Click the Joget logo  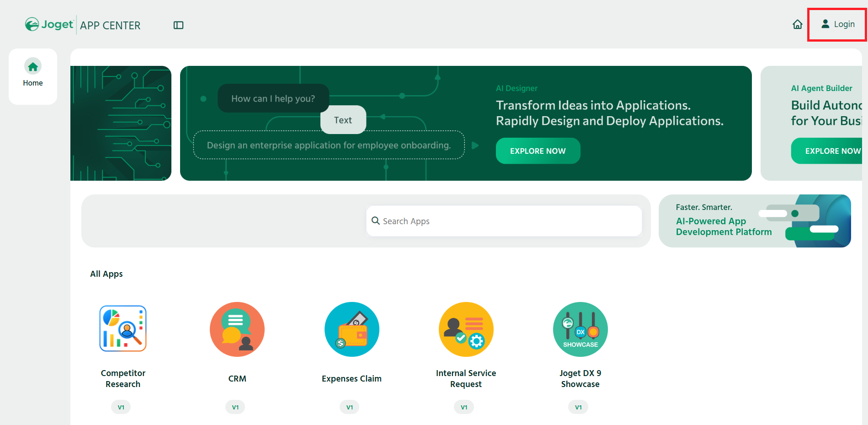pos(49,24)
